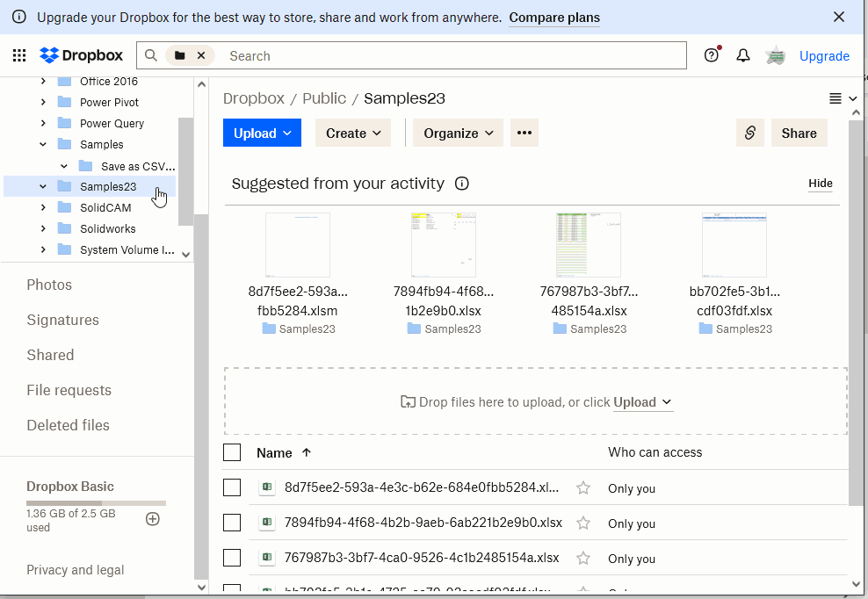Expand the Power Pivot folder
The image size is (868, 599).
(43, 102)
